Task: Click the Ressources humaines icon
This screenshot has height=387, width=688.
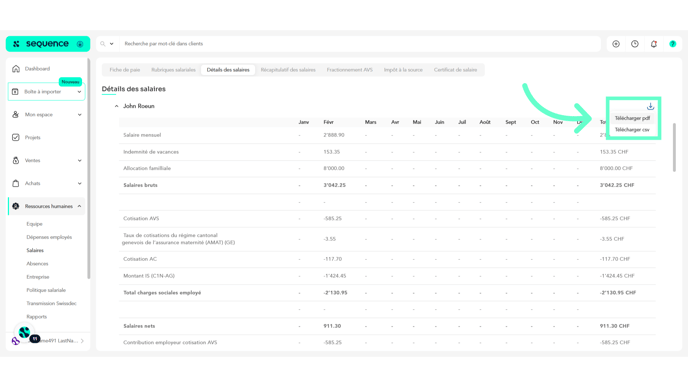Action: point(16,206)
